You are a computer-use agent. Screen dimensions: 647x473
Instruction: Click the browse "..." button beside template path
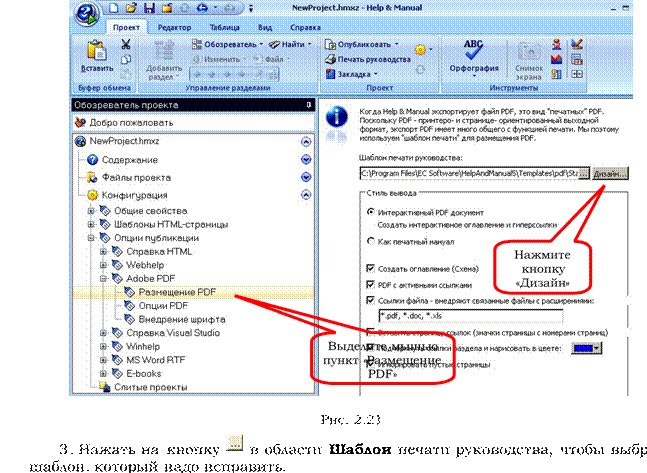point(584,174)
